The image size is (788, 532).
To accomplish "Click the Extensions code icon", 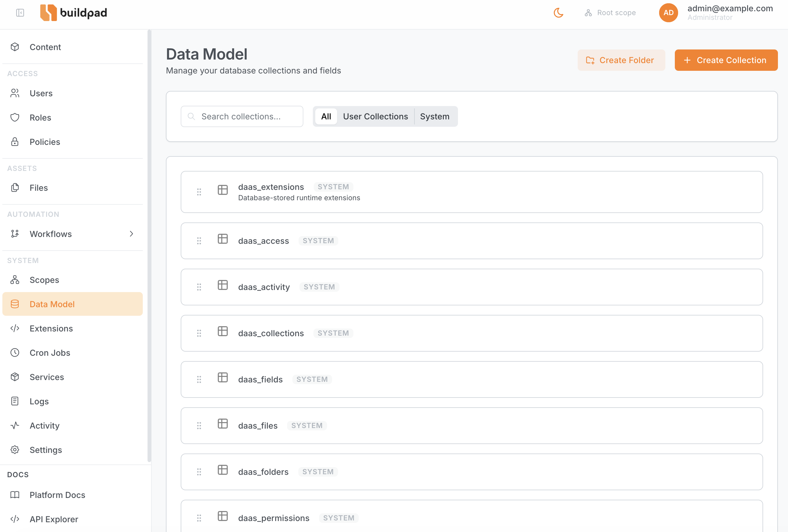I will click(x=15, y=329).
